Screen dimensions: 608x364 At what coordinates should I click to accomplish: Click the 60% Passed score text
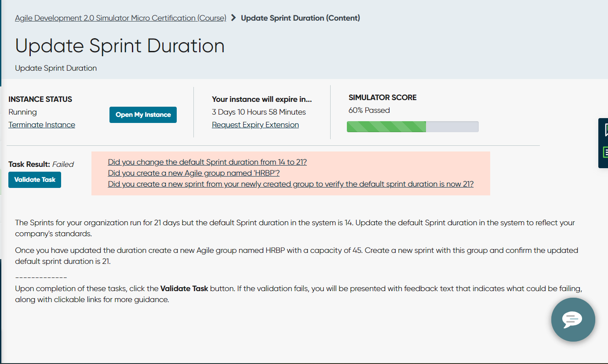368,110
